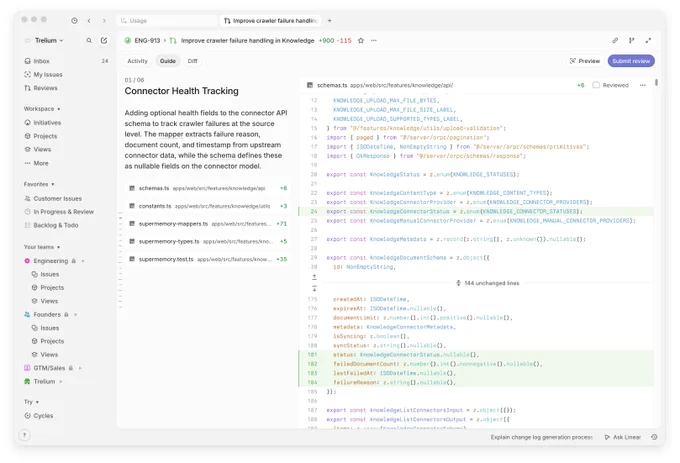Open Customer Issues favorite

click(66, 199)
